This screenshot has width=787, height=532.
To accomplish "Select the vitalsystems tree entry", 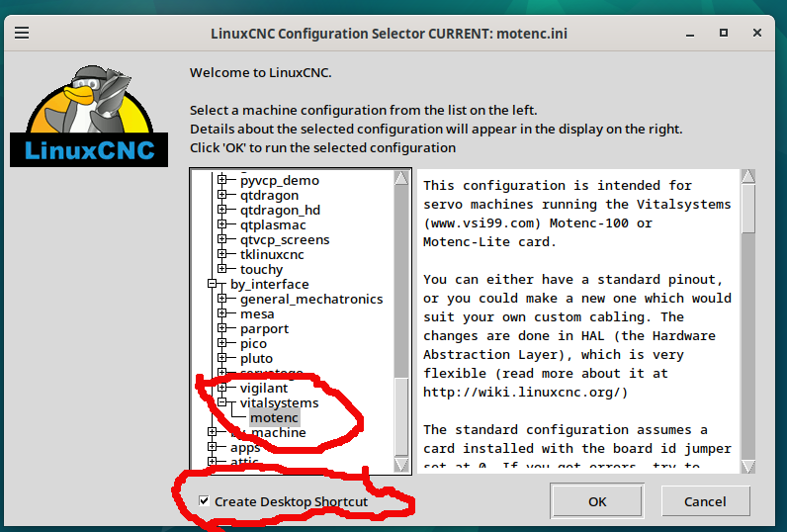I will tap(279, 402).
